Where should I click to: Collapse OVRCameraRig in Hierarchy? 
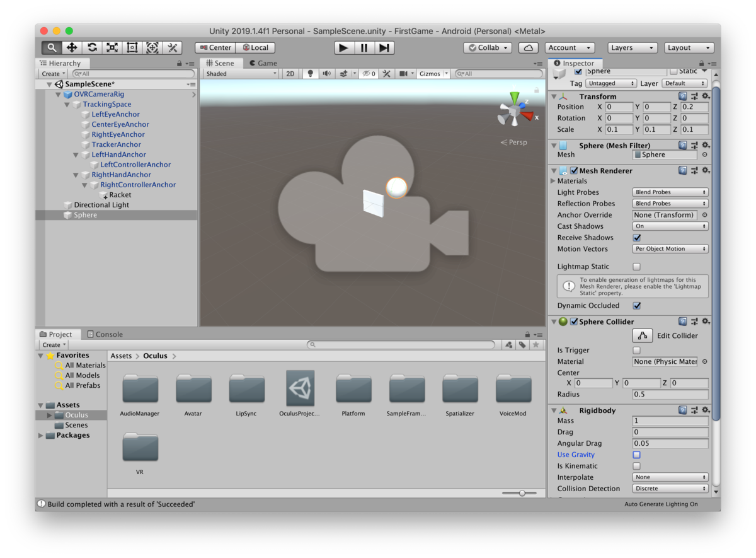coord(58,95)
